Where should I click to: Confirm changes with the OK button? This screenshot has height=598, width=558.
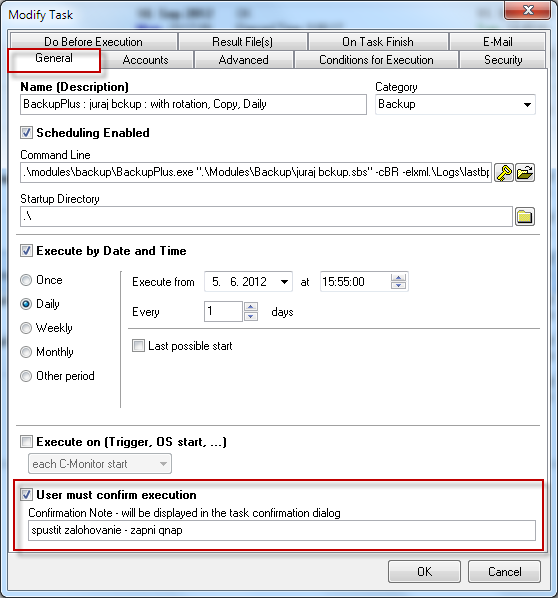[x=424, y=572]
